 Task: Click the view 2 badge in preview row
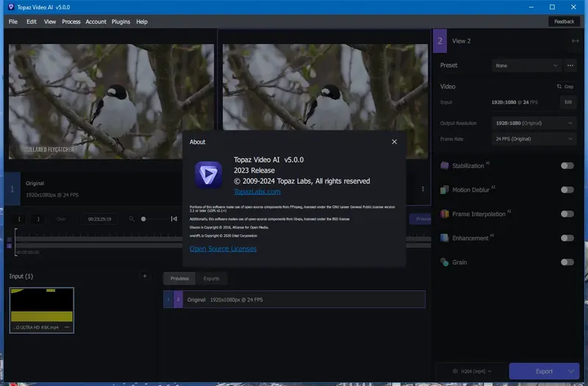tap(178, 299)
